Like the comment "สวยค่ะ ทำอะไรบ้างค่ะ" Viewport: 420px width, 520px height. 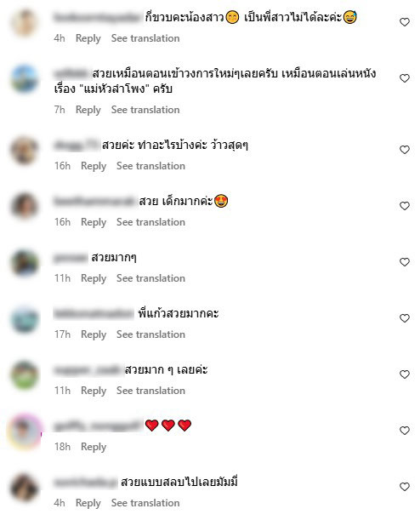[405, 150]
